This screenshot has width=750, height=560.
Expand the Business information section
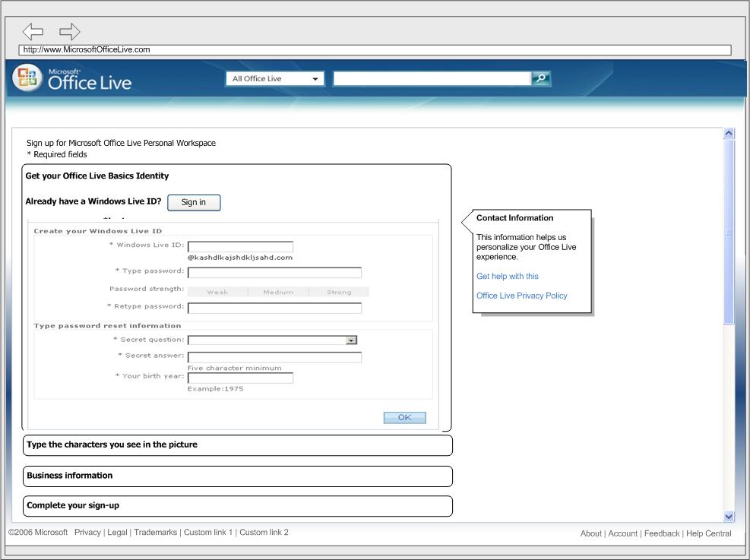[x=238, y=476]
